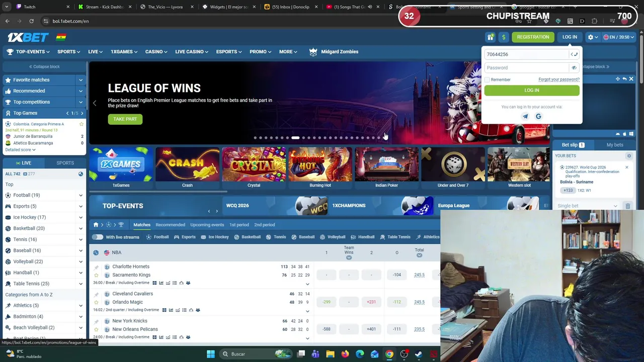Click the Password input field
This screenshot has width=644, height=362.
527,68
